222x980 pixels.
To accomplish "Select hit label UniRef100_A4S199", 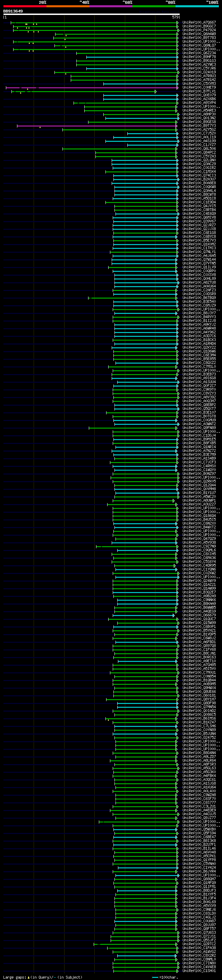I will click(199, 141).
